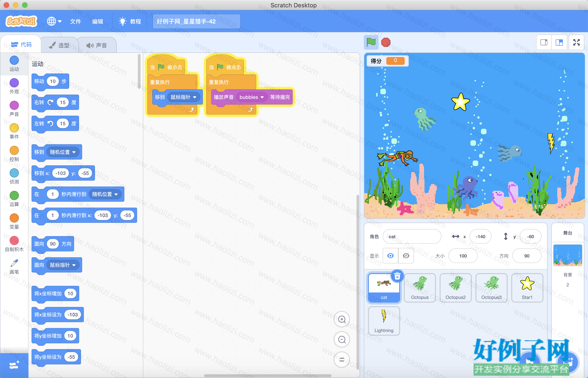Click the yellow star on stage
588x378 pixels.
[x=460, y=102]
